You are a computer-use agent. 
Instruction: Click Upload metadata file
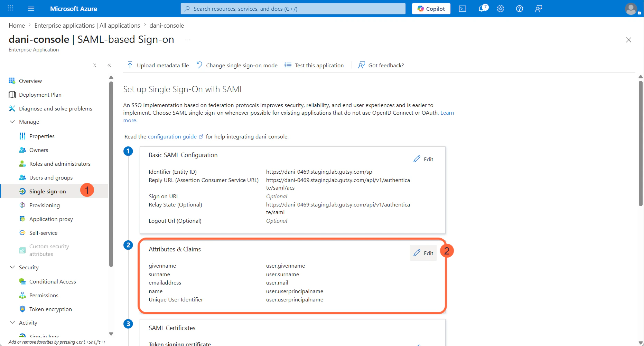coord(158,65)
